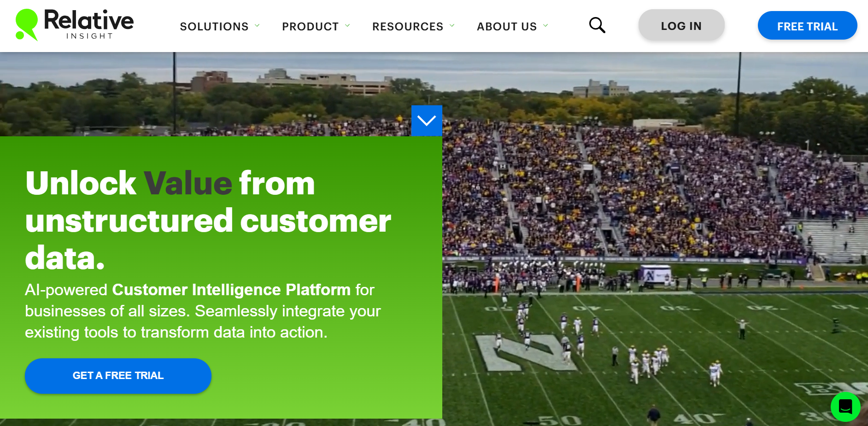Expand the chevron next to Product
The width and height of the screenshot is (868, 426).
(x=347, y=26)
